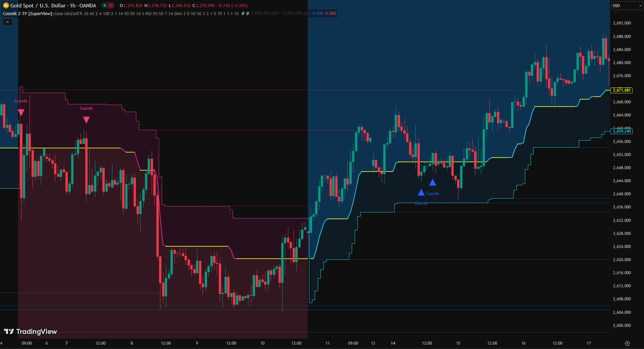Click the yellow 2,671.681 price label
The width and height of the screenshot is (644, 349).
click(x=622, y=90)
